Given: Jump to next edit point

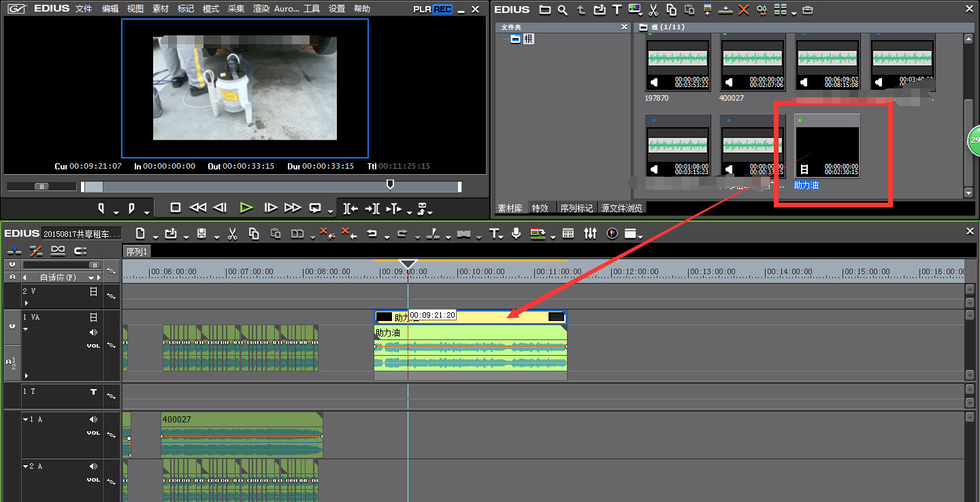Looking at the screenshot, I should tap(372, 208).
